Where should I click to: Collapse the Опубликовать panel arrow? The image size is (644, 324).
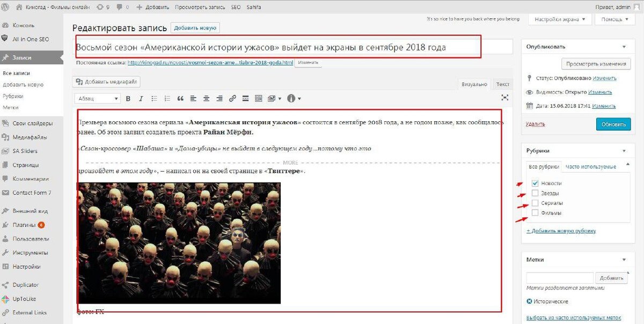[624, 47]
